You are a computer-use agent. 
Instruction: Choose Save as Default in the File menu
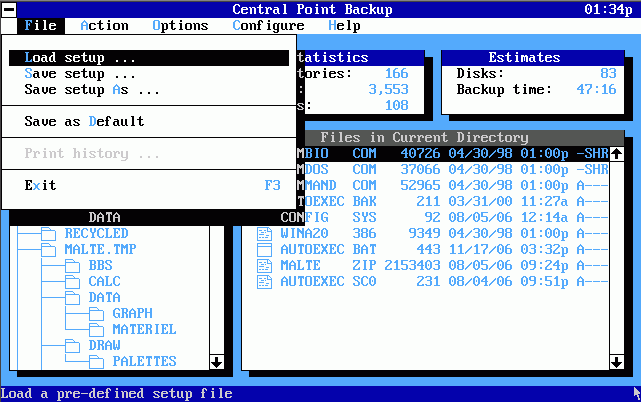84,121
